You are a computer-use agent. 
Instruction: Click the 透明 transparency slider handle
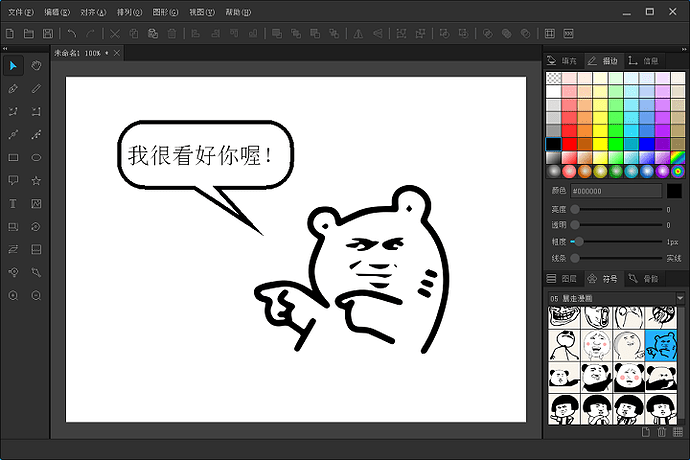tap(575, 225)
